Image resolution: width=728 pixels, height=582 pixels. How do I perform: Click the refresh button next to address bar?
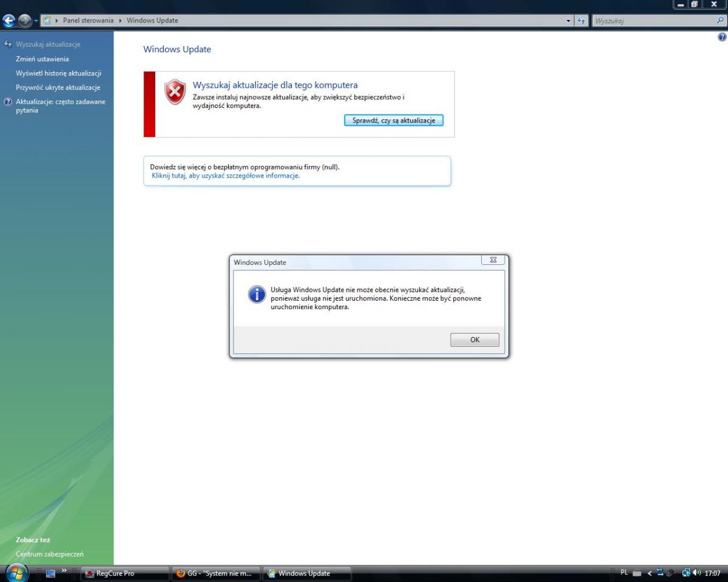coord(581,21)
